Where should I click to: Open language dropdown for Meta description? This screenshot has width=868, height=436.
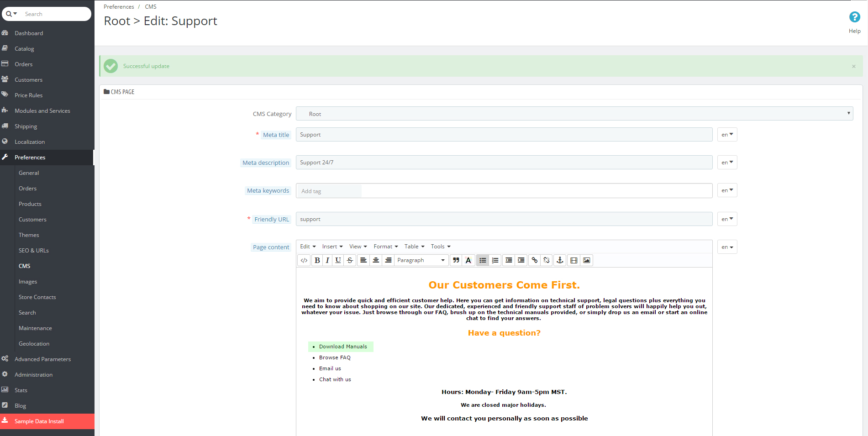pyautogui.click(x=727, y=163)
